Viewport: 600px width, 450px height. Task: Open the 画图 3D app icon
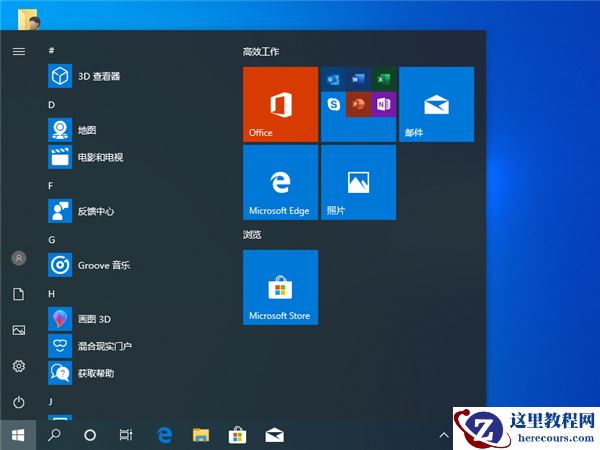60,319
